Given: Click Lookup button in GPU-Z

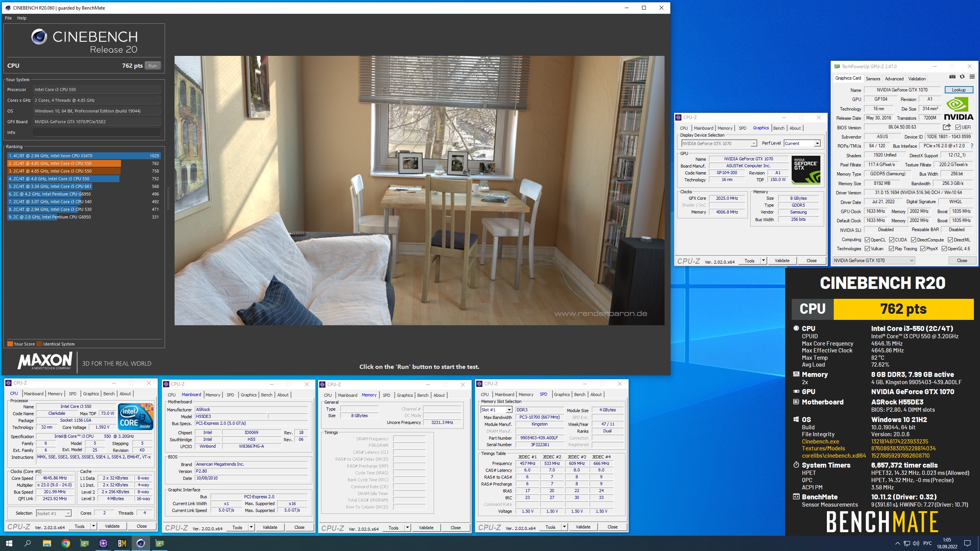Looking at the screenshot, I should click(959, 90).
